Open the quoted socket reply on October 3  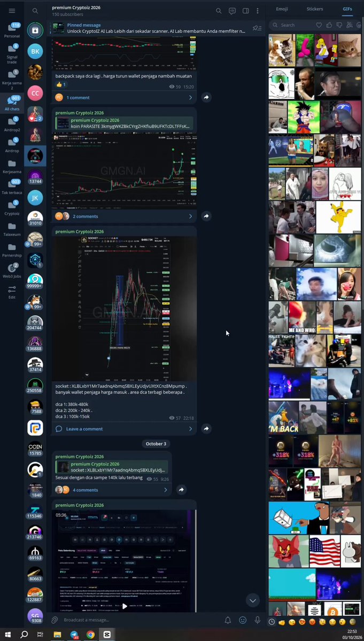(112, 467)
